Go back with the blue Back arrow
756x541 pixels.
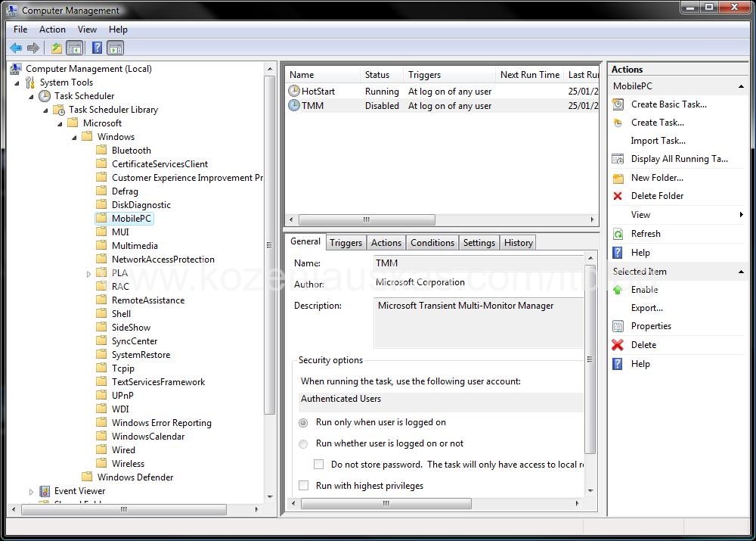(15, 48)
